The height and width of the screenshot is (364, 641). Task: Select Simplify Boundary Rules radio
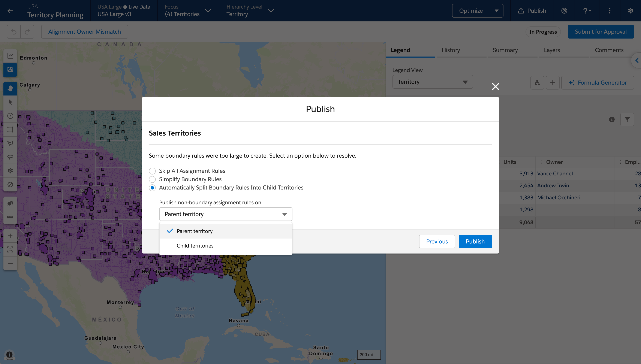tap(152, 179)
